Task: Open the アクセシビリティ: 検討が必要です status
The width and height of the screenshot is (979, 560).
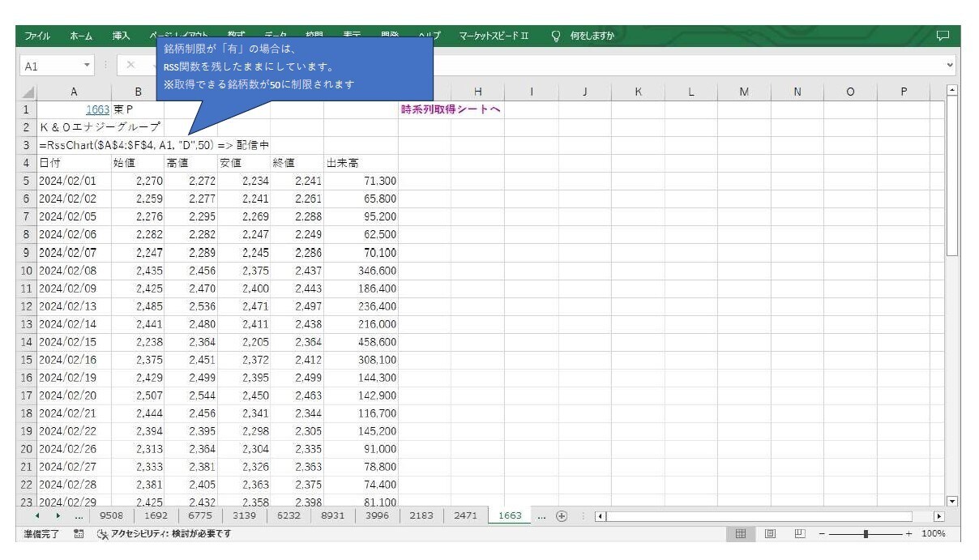Action: pos(165,534)
